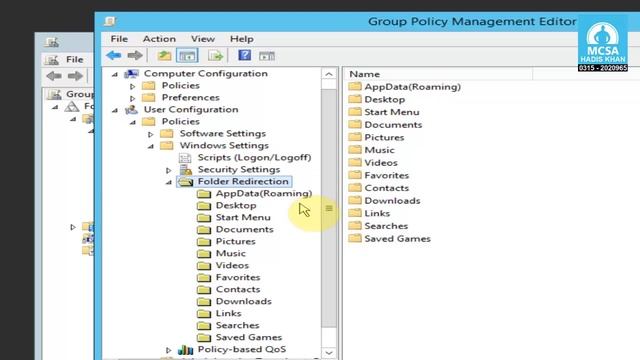Click the Scripts (Logon/Logoff) script icon
The image size is (640, 360).
click(x=185, y=158)
